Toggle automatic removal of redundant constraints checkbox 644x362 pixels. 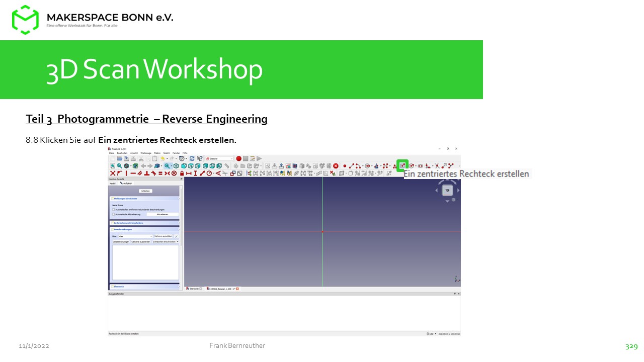[x=114, y=210]
